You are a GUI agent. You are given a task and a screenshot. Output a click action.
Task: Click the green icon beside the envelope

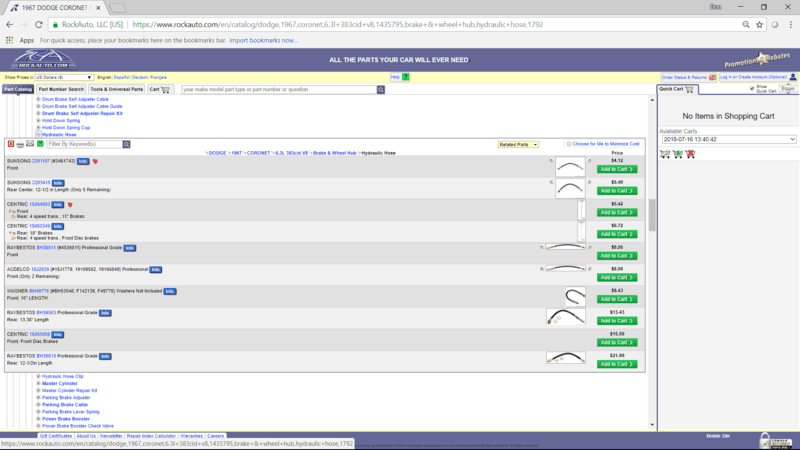(40, 144)
